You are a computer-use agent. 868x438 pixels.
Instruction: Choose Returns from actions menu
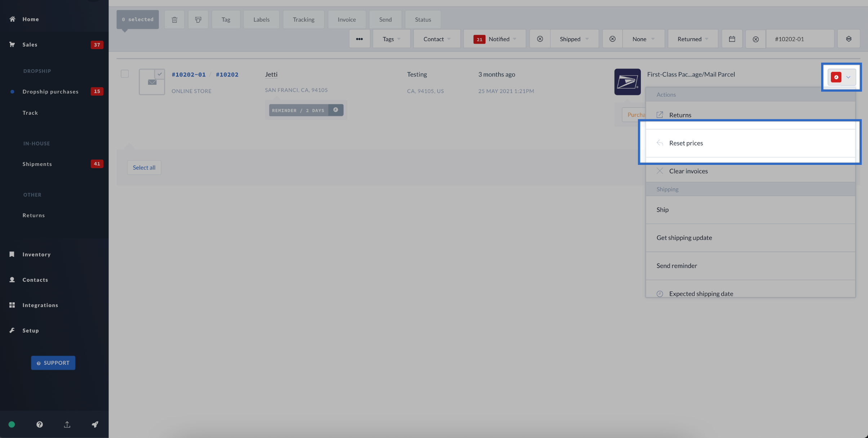click(750, 115)
